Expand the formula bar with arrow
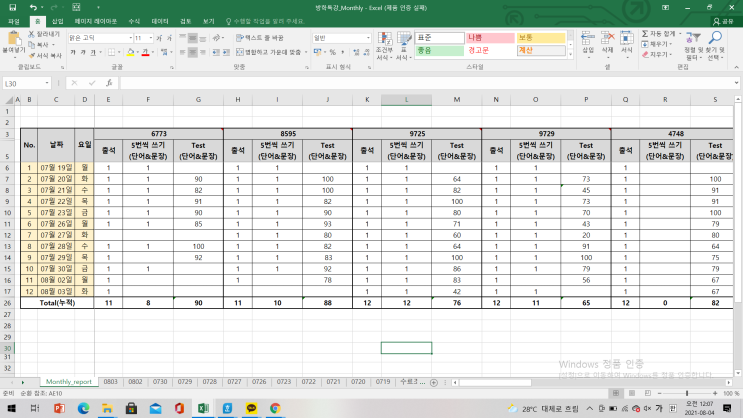743x418 pixels. 736,83
